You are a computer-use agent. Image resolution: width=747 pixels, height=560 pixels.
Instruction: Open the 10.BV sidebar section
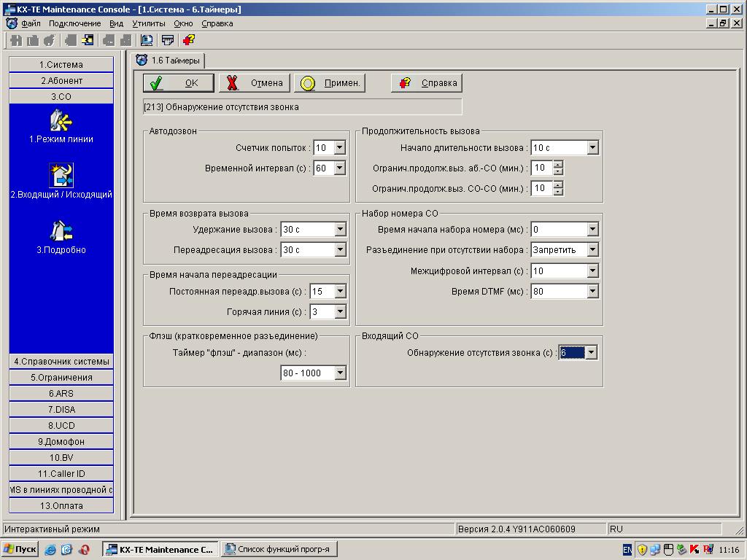[61, 458]
